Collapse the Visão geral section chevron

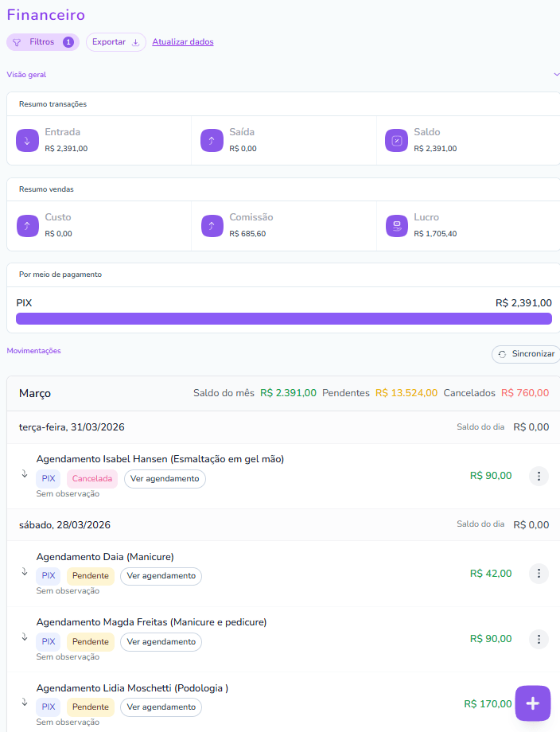[x=556, y=74]
